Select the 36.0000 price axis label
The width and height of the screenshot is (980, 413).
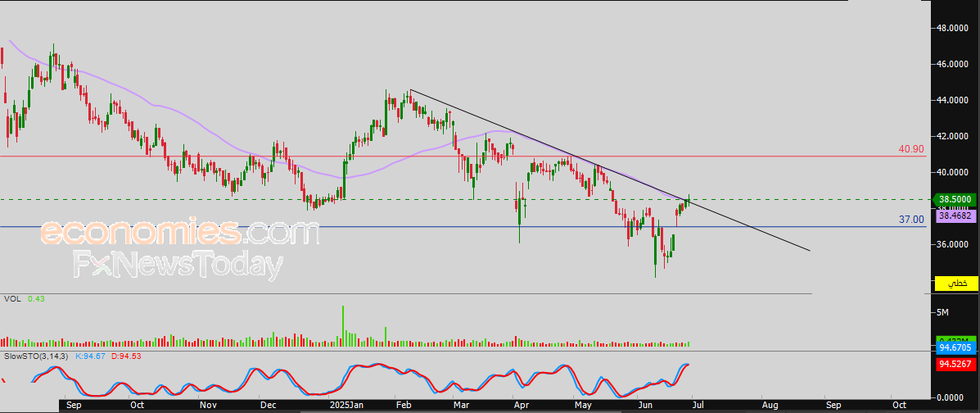point(951,244)
